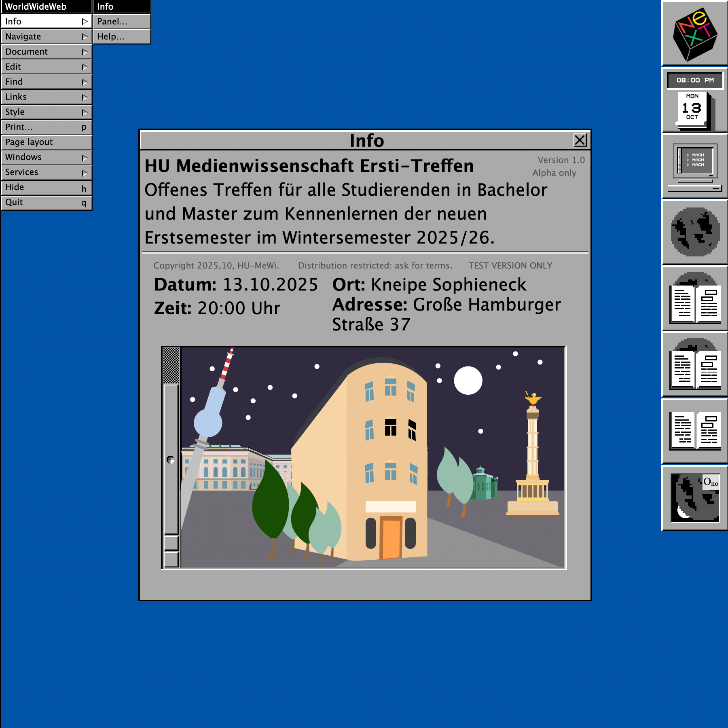Viewport: 728px width, 728px height.
Task: Choose the Print... menu item
Action: pyautogui.click(x=47, y=127)
